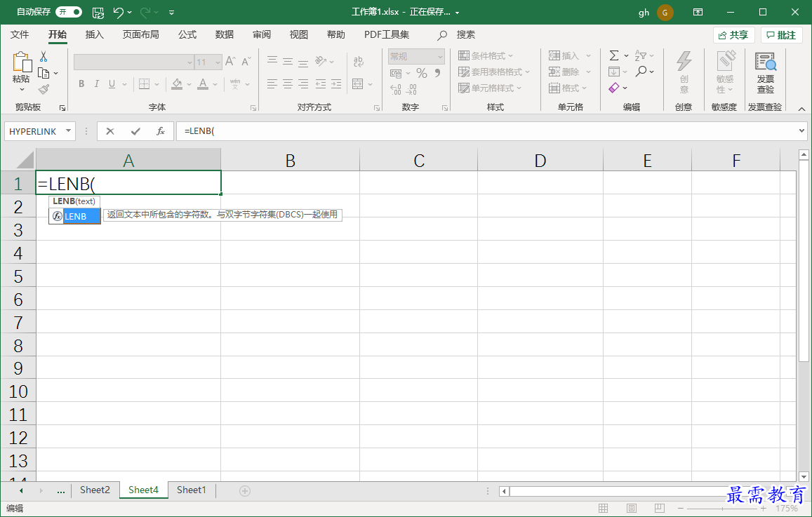Switch to the 插入 tab
Image resolution: width=812 pixels, height=517 pixels.
tap(94, 34)
